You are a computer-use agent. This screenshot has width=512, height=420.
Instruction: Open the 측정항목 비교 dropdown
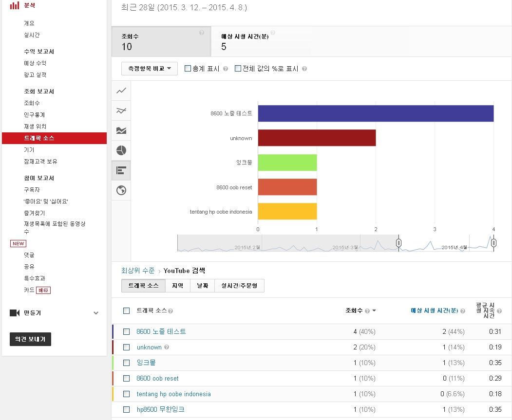[149, 69]
